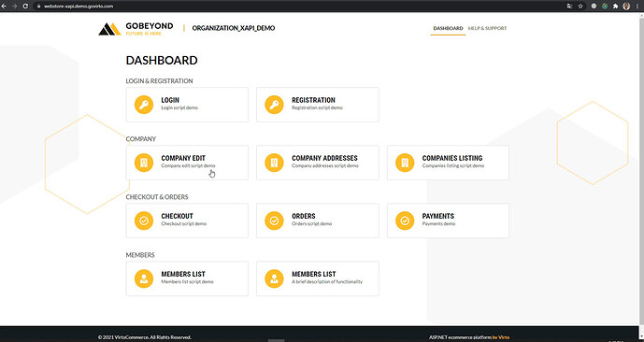Image resolution: width=644 pixels, height=342 pixels.
Task: Click checkmark icon on Orders card
Action: coord(274,221)
